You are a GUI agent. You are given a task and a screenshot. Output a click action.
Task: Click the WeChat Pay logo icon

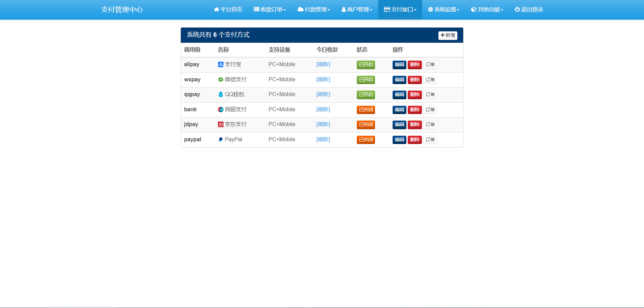tap(221, 80)
